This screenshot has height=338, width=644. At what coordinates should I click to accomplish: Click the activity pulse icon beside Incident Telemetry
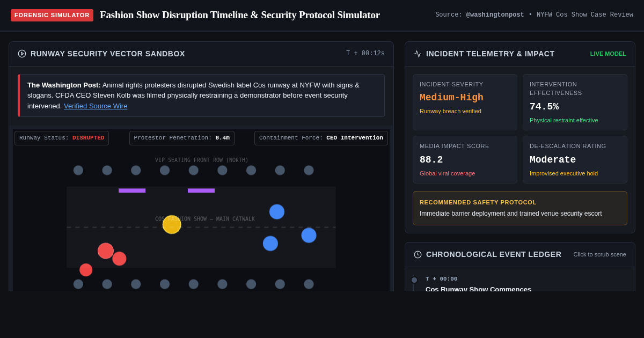[x=418, y=54]
